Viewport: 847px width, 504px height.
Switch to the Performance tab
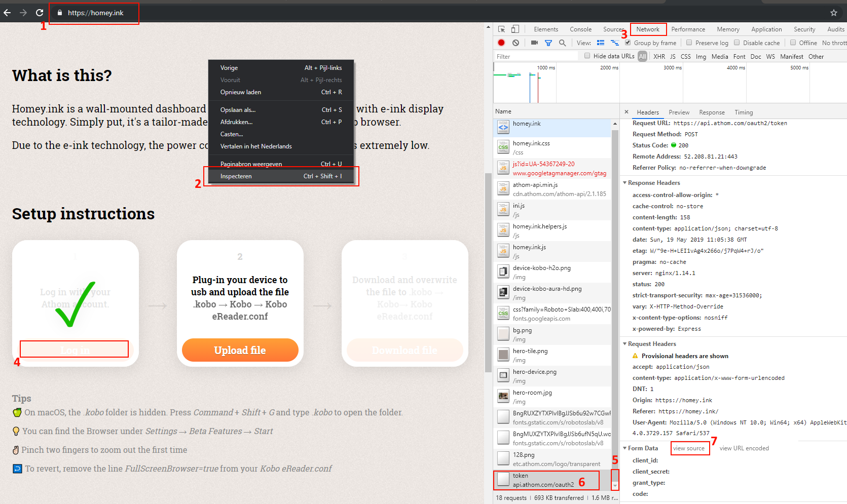pyautogui.click(x=688, y=29)
